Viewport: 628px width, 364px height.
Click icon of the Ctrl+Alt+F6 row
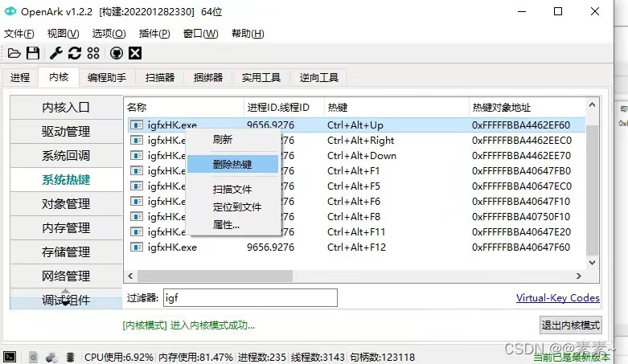pos(137,201)
